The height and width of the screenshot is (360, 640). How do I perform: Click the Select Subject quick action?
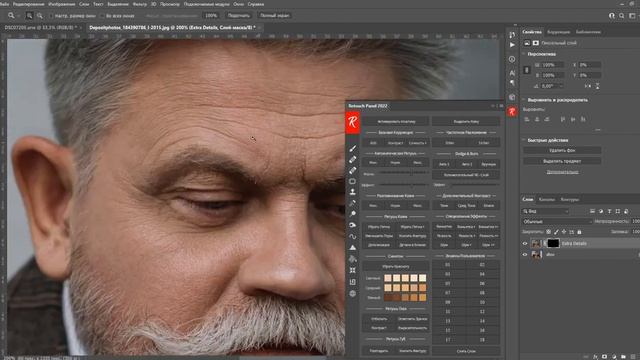coord(562,161)
